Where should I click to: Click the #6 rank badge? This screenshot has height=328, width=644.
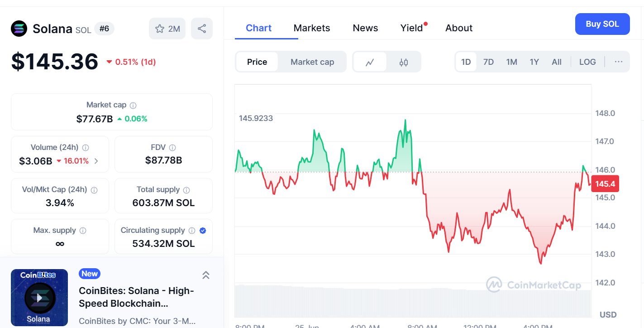tap(104, 29)
